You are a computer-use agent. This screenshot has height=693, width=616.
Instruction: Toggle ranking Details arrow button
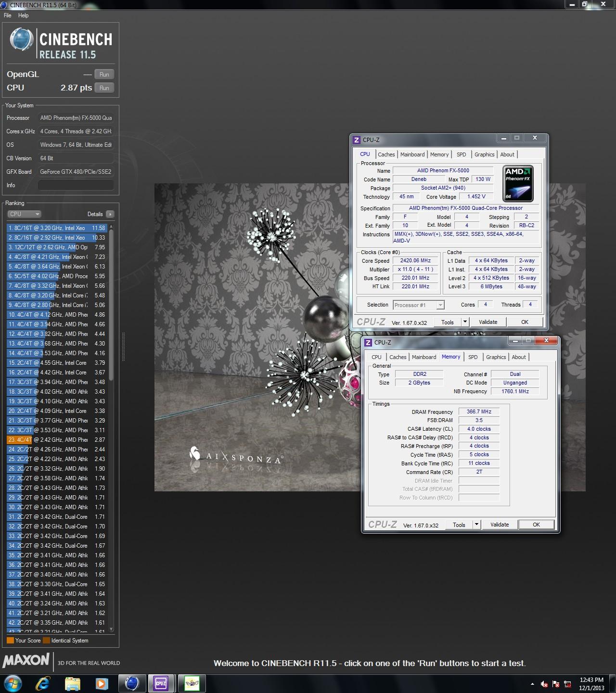click(x=110, y=214)
